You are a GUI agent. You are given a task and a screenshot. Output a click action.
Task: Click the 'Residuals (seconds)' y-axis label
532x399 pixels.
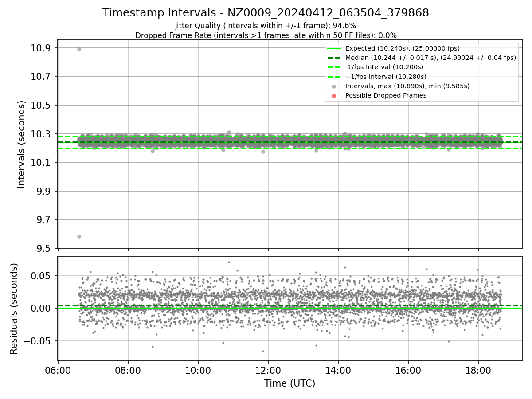pyautogui.click(x=14, y=309)
